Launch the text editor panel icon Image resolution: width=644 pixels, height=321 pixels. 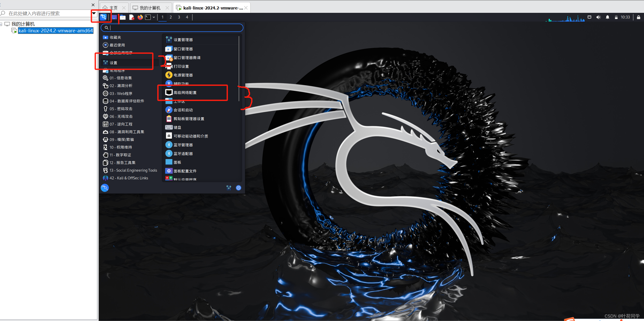click(x=131, y=17)
